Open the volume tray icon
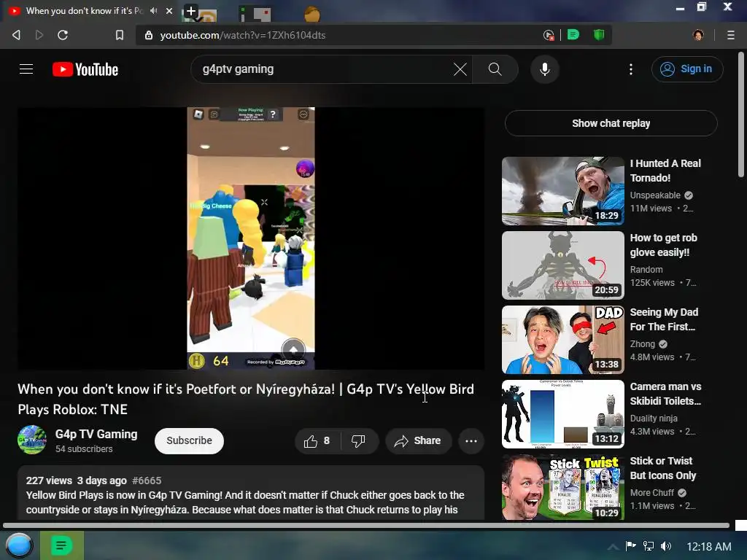The image size is (747, 560). [x=666, y=546]
